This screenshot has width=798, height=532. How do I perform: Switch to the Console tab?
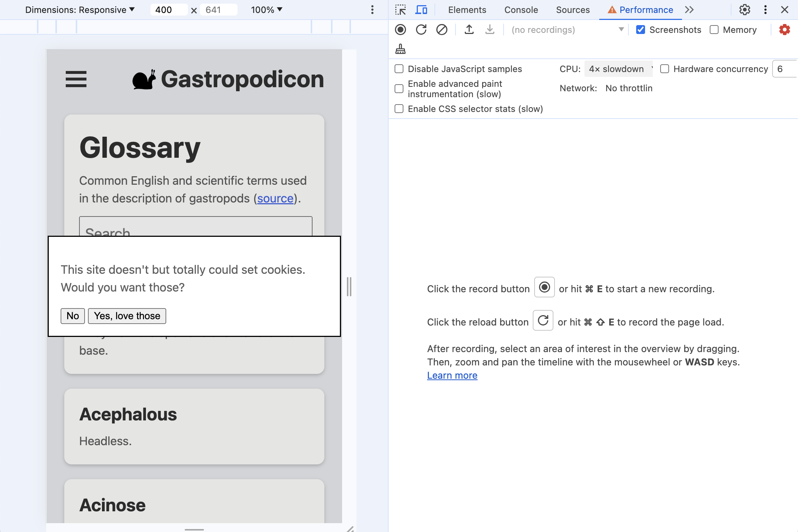click(x=521, y=10)
